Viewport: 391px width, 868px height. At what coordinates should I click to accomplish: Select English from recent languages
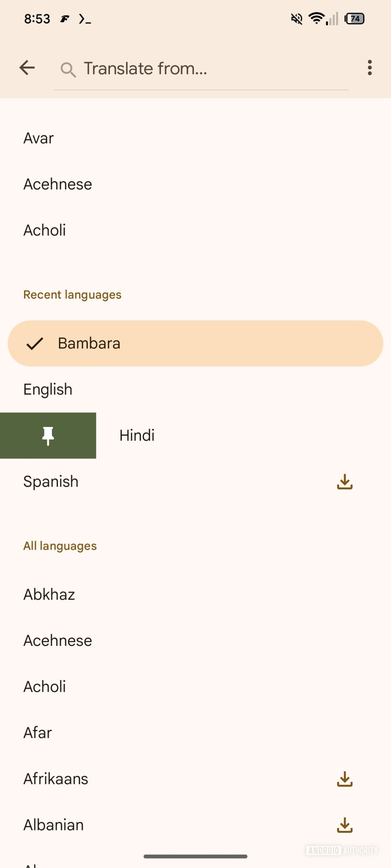(x=48, y=389)
